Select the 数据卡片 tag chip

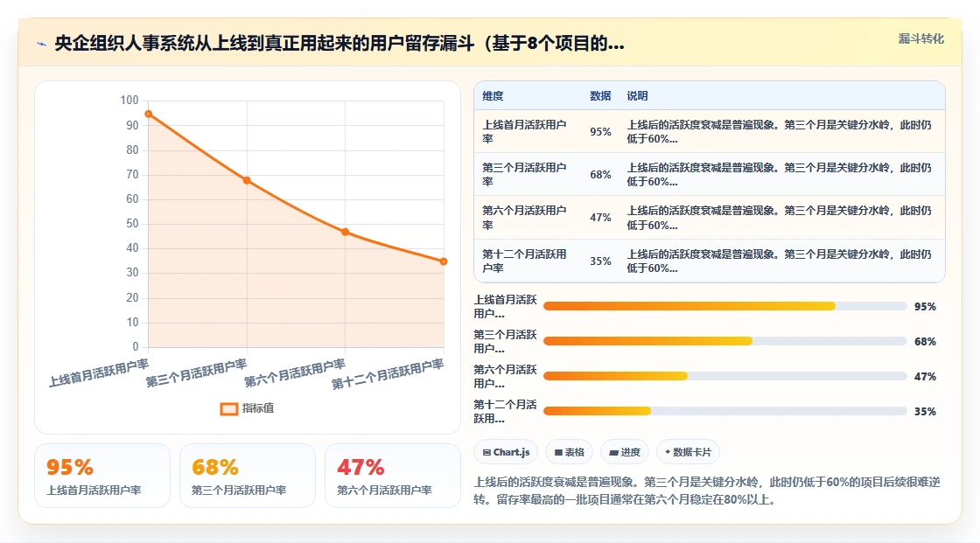coord(688,452)
